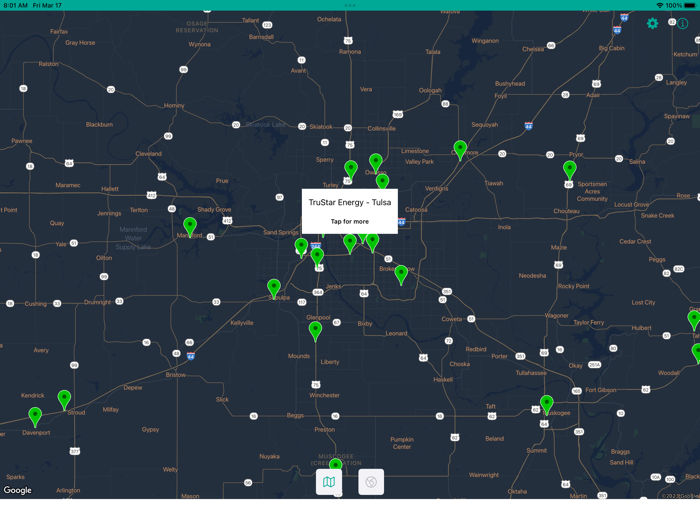Click the Bixby town label
The width and height of the screenshot is (700, 525).
[x=365, y=323]
